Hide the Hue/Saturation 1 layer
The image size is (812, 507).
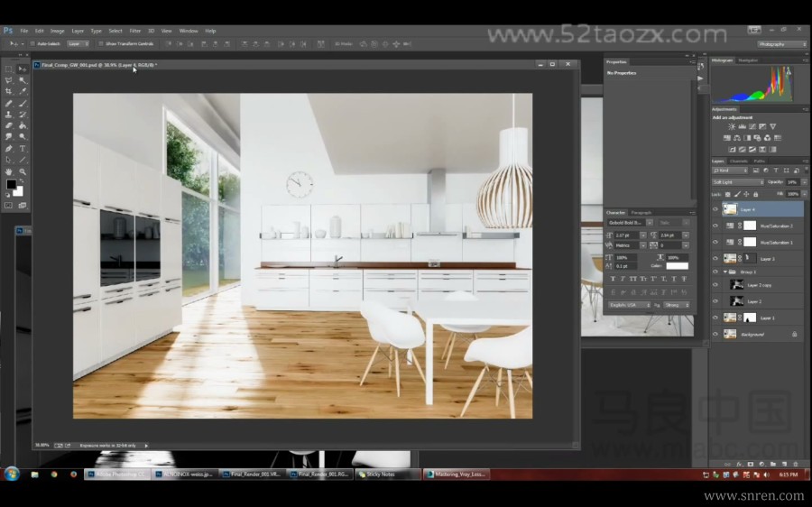[x=715, y=242]
